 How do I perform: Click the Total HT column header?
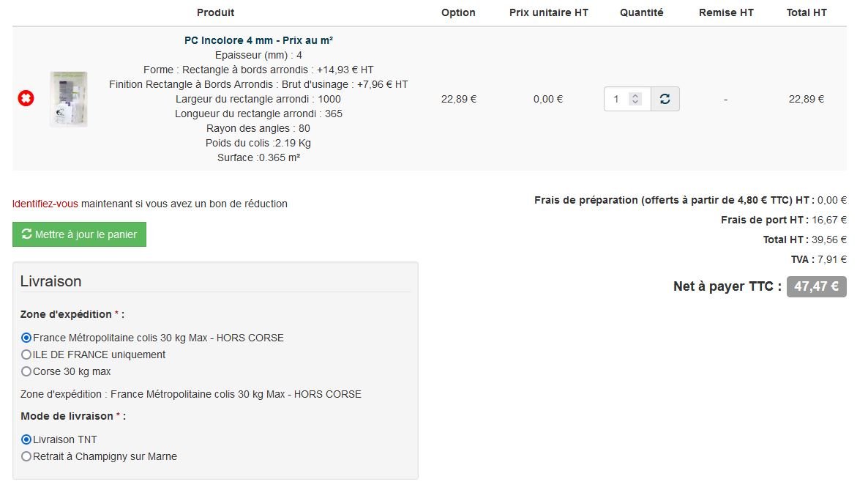tap(807, 12)
